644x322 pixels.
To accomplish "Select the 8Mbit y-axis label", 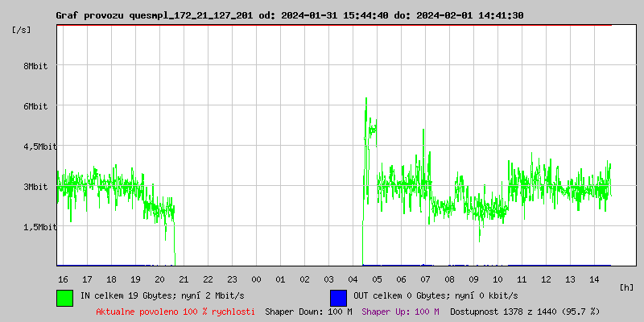I will click(35, 66).
